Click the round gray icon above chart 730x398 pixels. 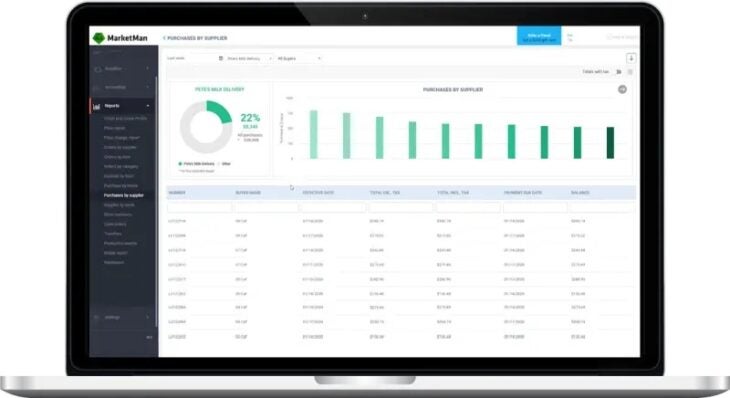(x=622, y=89)
